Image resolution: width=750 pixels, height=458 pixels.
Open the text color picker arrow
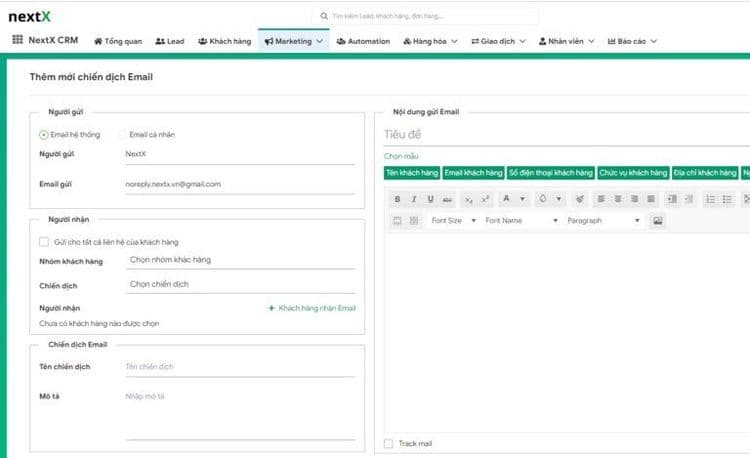[523, 199]
